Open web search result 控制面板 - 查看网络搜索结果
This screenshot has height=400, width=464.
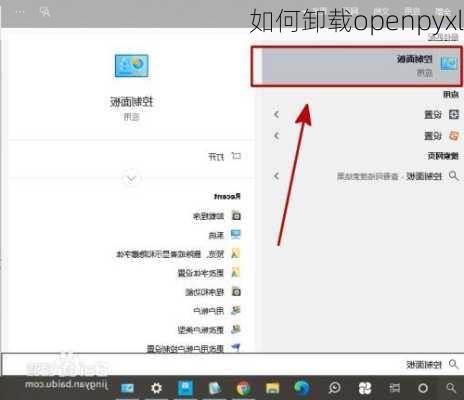pyautogui.click(x=398, y=176)
